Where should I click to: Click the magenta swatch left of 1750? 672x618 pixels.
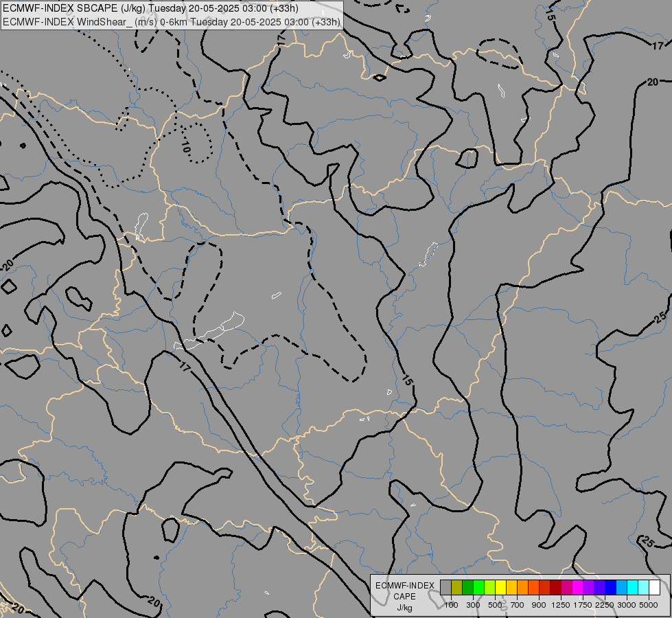coord(577,588)
